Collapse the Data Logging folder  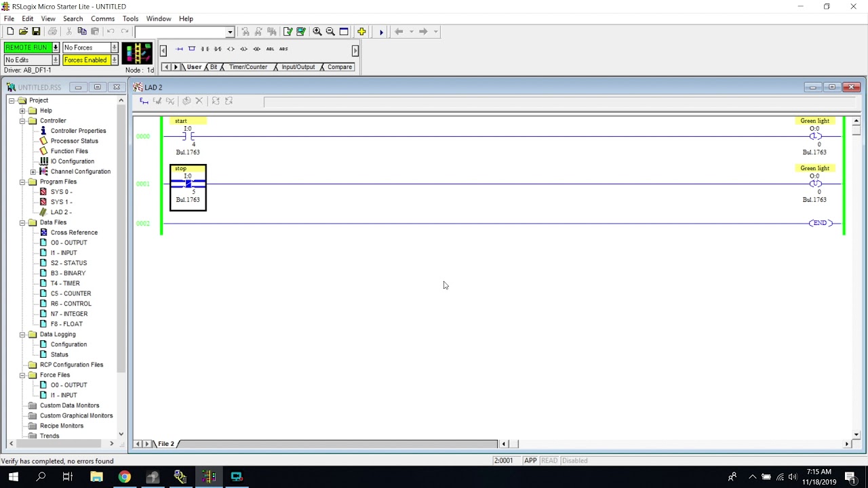pos(22,334)
